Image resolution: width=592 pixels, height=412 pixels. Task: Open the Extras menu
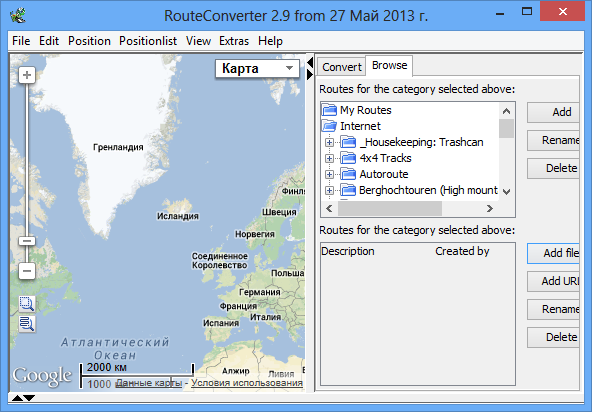(x=234, y=41)
